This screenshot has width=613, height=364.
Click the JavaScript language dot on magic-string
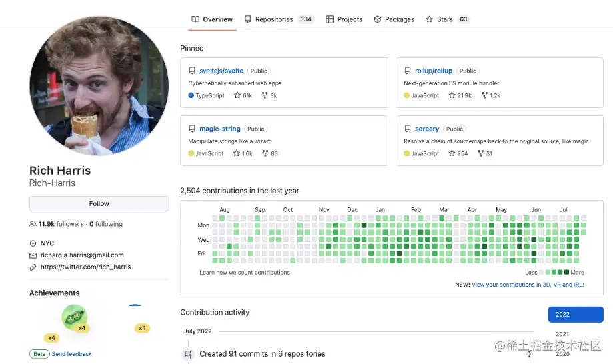(191, 153)
